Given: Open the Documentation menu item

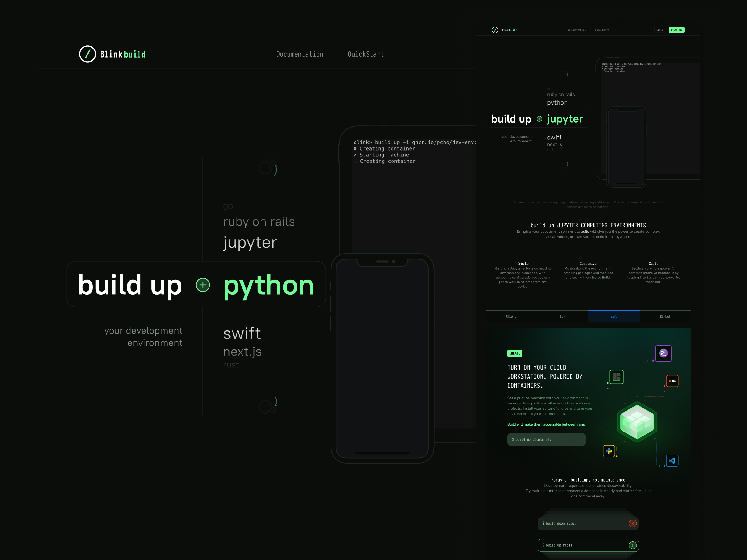Looking at the screenshot, I should 299,54.
